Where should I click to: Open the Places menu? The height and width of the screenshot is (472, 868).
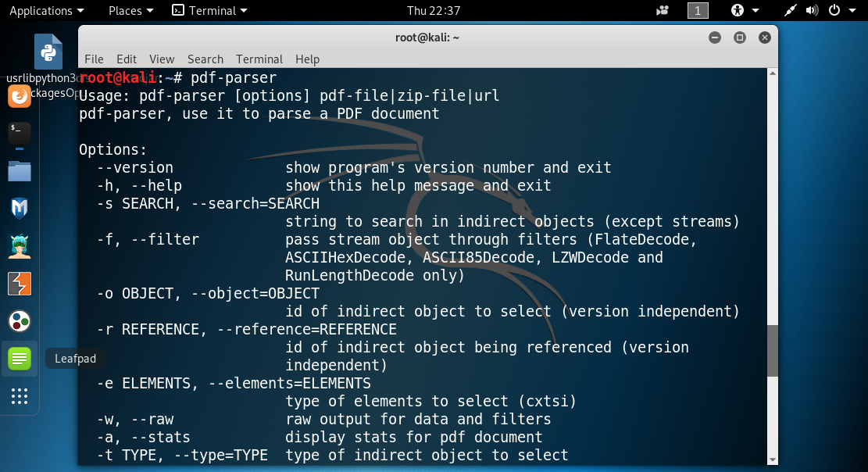[x=130, y=10]
